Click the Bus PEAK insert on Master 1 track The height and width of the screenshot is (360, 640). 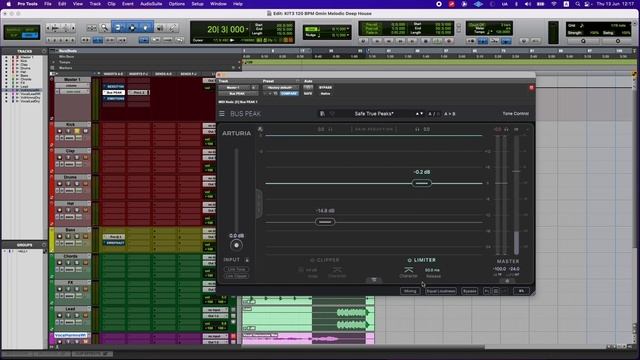(x=114, y=93)
